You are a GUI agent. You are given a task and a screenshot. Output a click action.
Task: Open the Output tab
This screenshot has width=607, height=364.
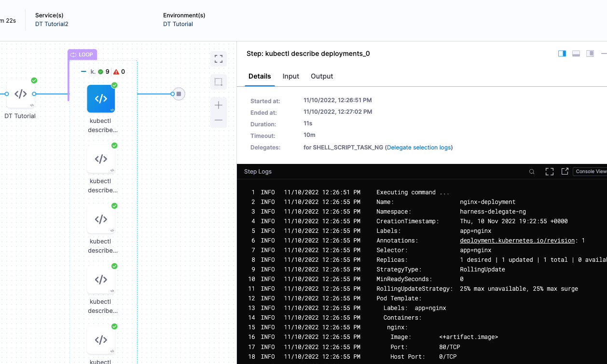322,76
